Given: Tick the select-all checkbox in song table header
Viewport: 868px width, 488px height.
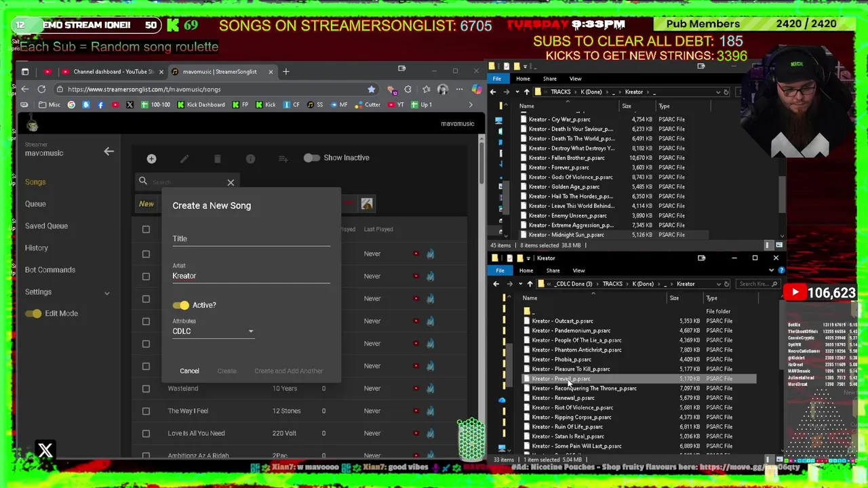Looking at the screenshot, I should pyautogui.click(x=146, y=229).
